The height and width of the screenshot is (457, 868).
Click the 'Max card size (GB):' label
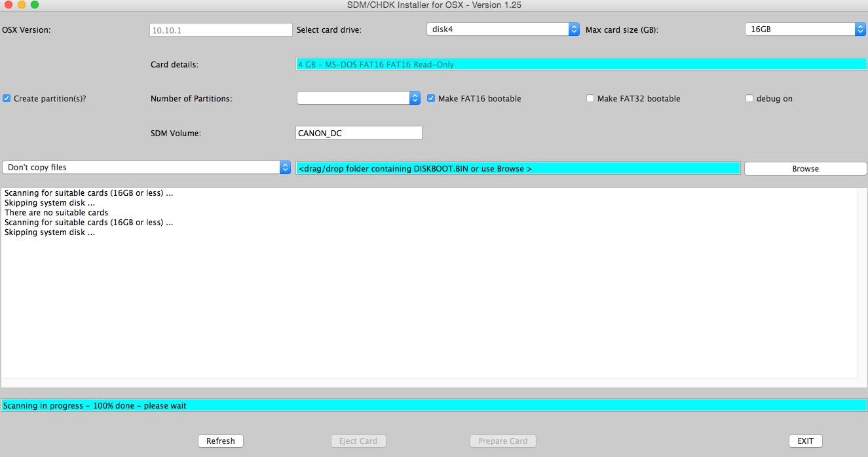tap(622, 30)
